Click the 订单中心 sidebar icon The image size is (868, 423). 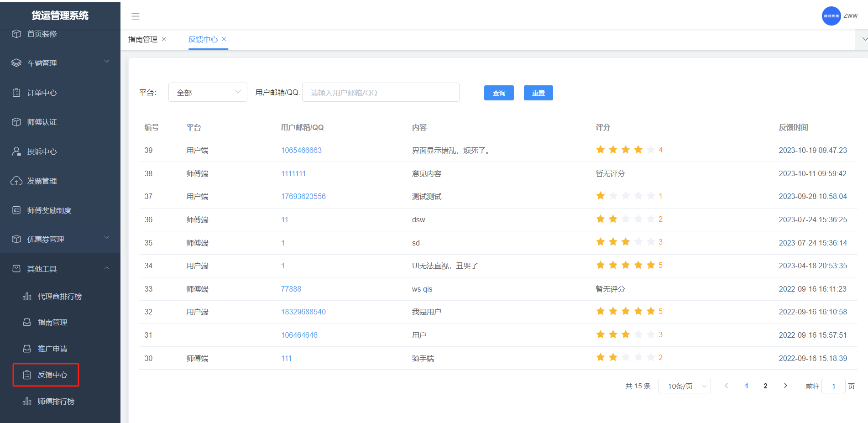click(16, 93)
